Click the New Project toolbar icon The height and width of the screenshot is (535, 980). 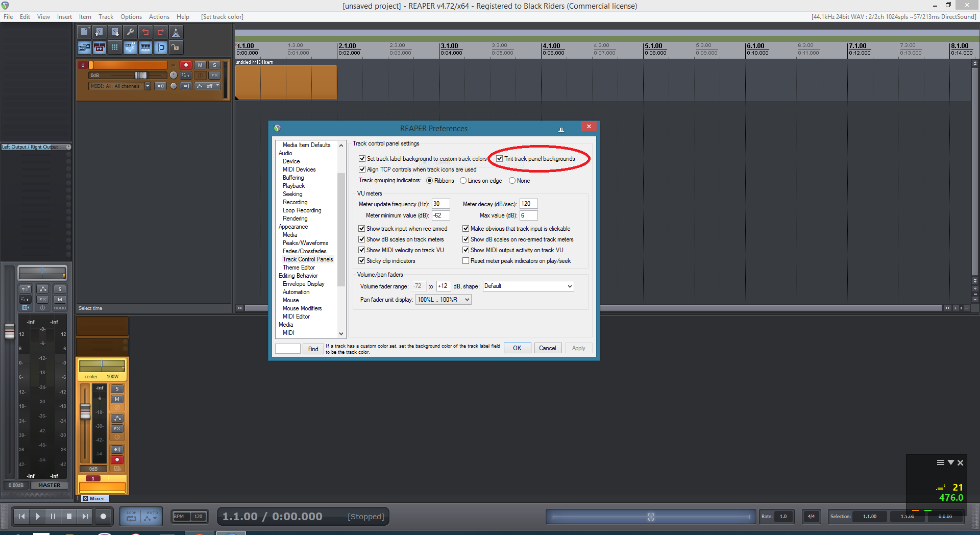pyautogui.click(x=84, y=32)
